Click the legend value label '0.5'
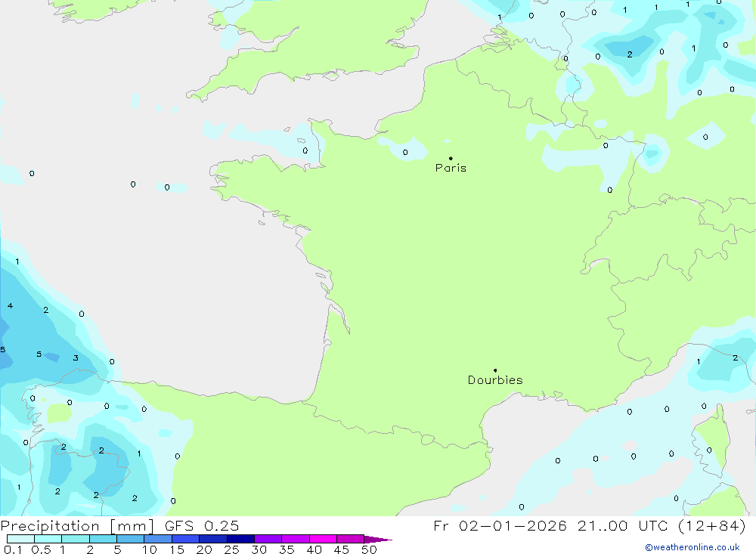The height and width of the screenshot is (554, 756). click(41, 549)
